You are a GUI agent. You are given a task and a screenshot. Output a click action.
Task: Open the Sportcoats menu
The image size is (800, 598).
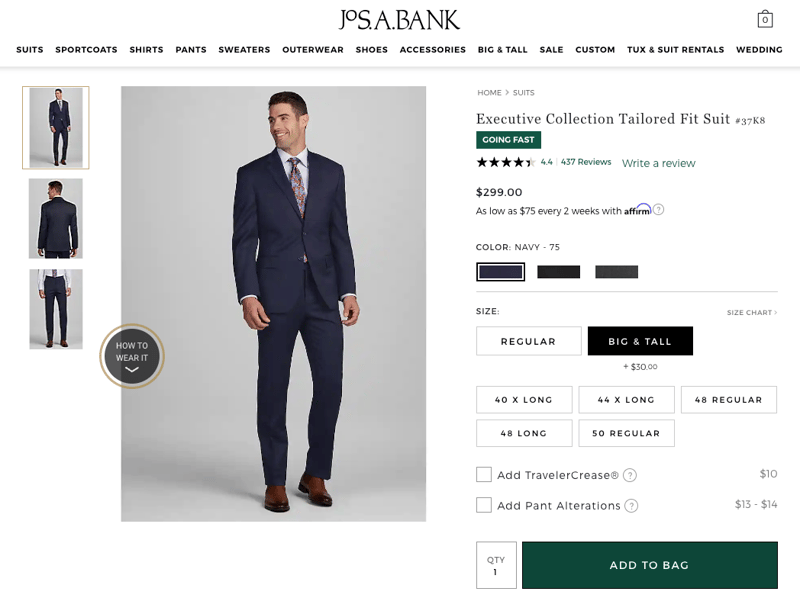pyautogui.click(x=86, y=50)
